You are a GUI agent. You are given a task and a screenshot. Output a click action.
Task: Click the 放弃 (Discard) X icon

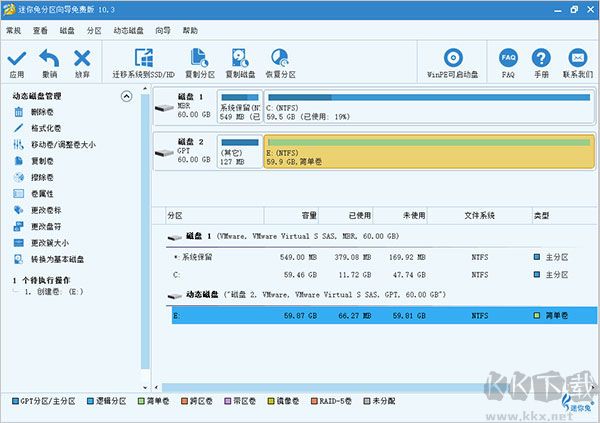pyautogui.click(x=82, y=58)
